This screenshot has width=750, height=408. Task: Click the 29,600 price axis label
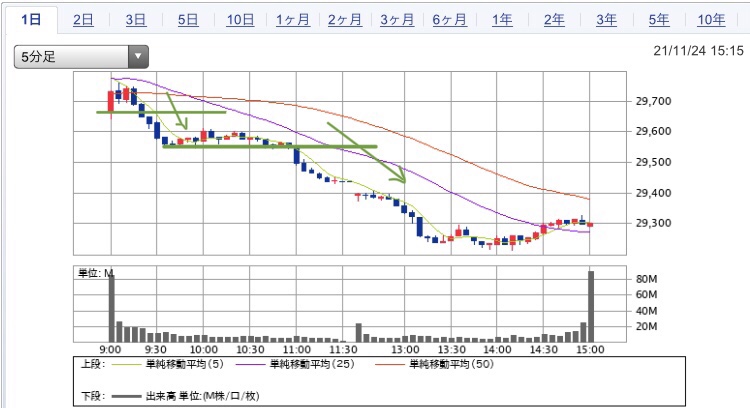pos(653,131)
